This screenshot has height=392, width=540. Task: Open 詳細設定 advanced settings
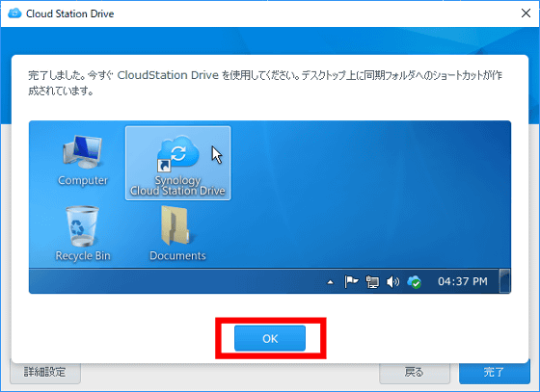(x=45, y=373)
